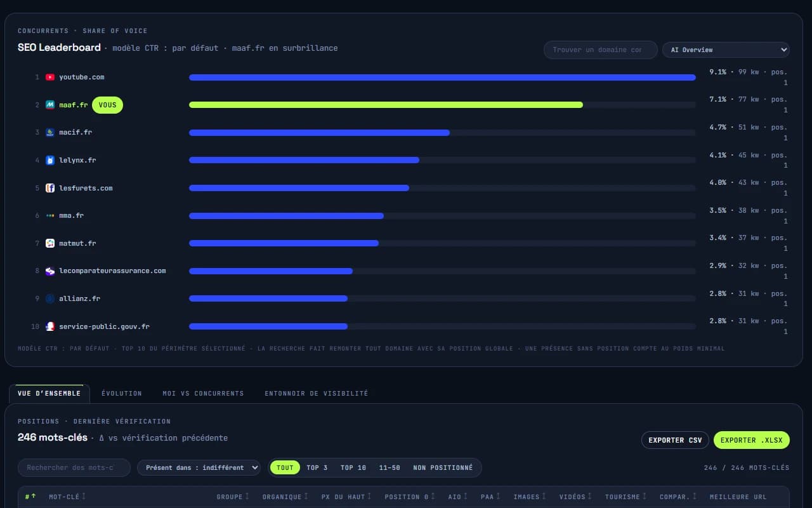This screenshot has width=812, height=508.
Task: Click the maaf.fr favicon icon
Action: coord(50,105)
